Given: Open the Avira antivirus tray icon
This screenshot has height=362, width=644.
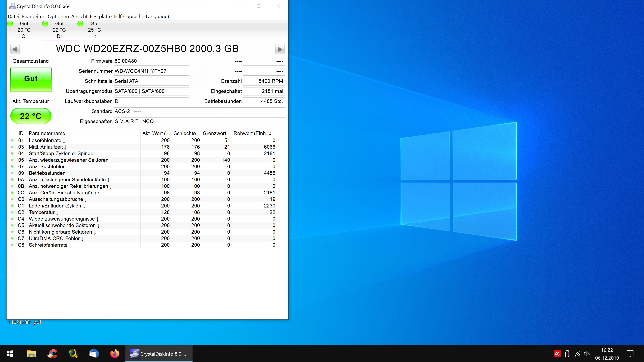Looking at the screenshot, I should coord(557,354).
